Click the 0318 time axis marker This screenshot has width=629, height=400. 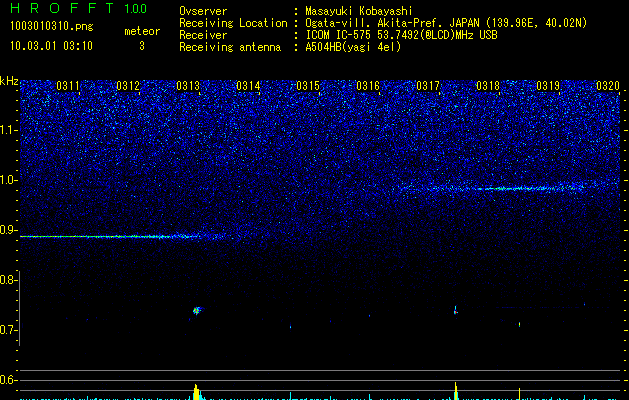pos(488,85)
